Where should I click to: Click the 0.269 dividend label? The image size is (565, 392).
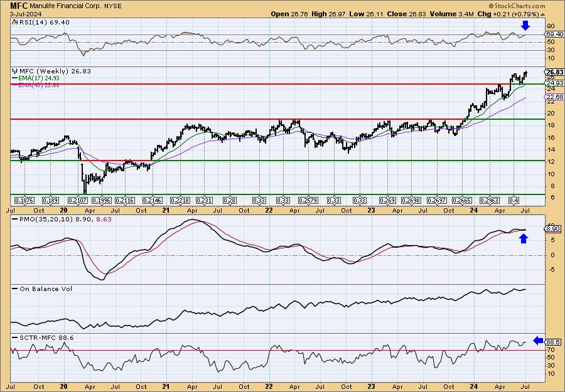point(387,200)
